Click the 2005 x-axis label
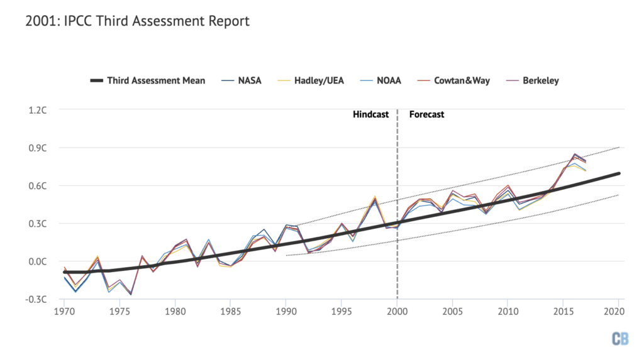 (453, 312)
